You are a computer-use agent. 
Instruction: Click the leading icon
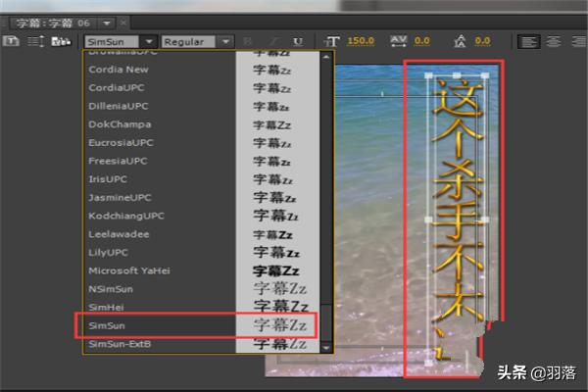(461, 41)
